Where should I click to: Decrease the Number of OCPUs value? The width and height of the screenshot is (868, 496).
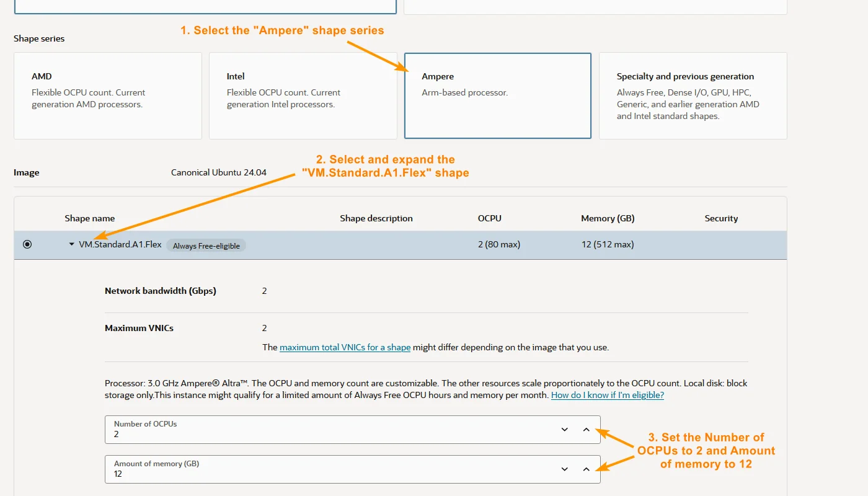pos(565,429)
